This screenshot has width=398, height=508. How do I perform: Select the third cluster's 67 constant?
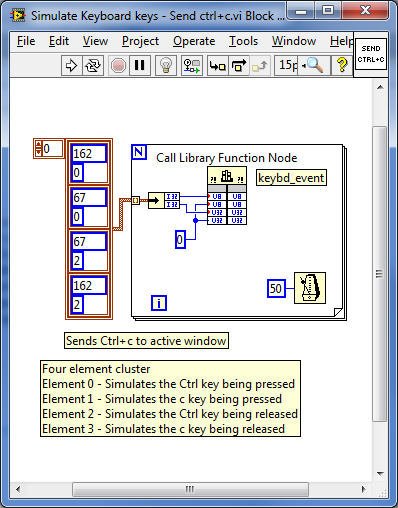coord(89,241)
